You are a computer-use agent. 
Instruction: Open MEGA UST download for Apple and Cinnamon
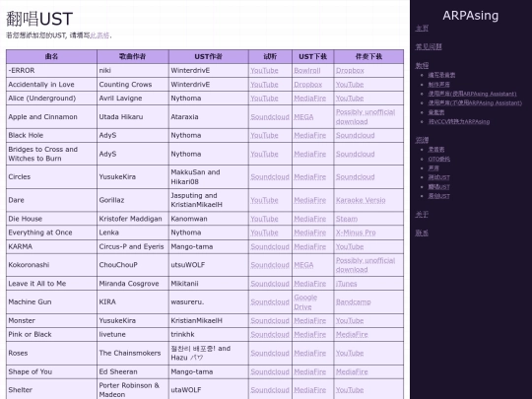coord(303,117)
